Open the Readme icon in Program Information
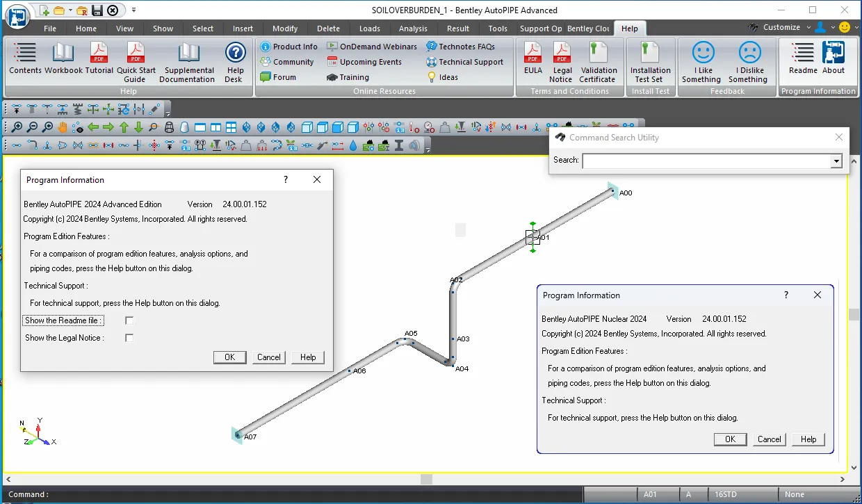 tap(803, 58)
